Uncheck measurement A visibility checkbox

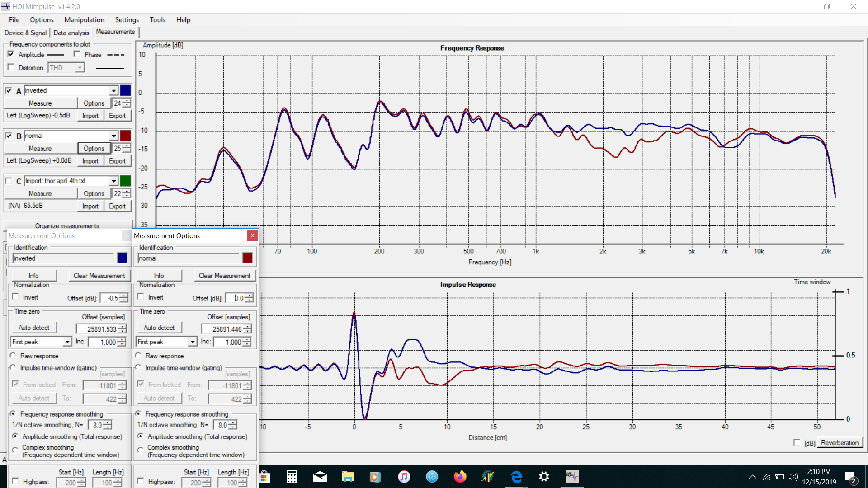[x=9, y=90]
